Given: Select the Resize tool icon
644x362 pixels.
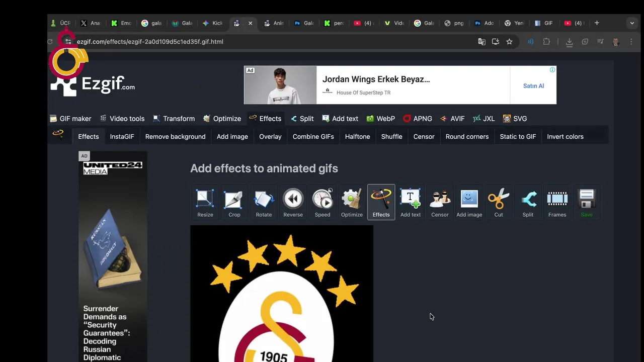Looking at the screenshot, I should point(205,202).
